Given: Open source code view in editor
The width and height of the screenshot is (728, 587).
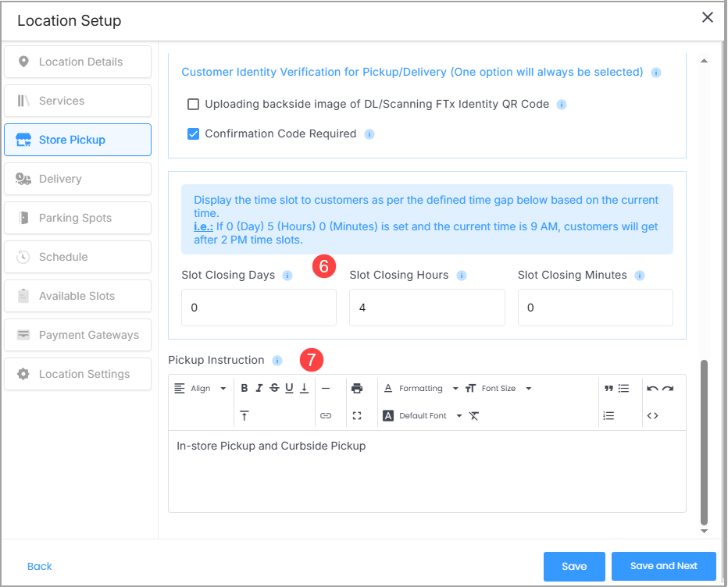Looking at the screenshot, I should 652,416.
